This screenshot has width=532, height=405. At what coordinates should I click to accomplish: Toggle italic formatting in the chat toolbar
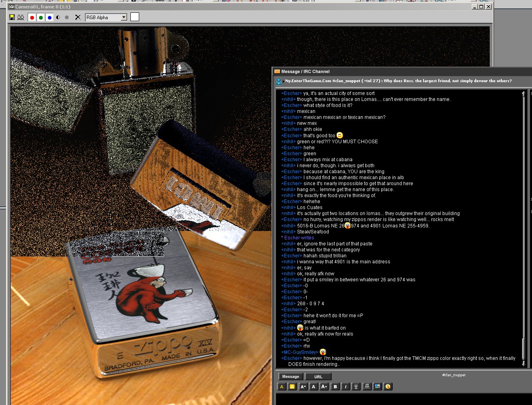click(x=345, y=387)
